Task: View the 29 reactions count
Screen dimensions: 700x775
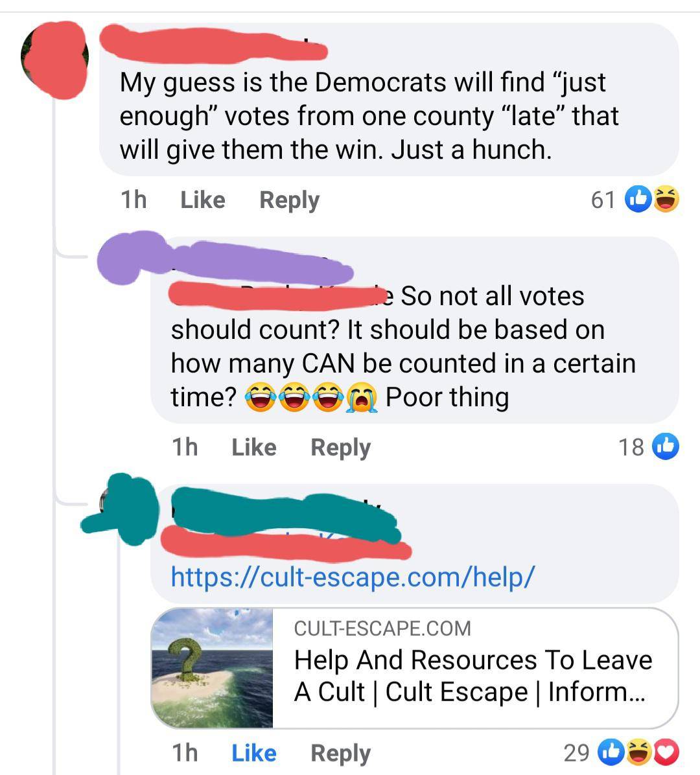Action: point(576,753)
